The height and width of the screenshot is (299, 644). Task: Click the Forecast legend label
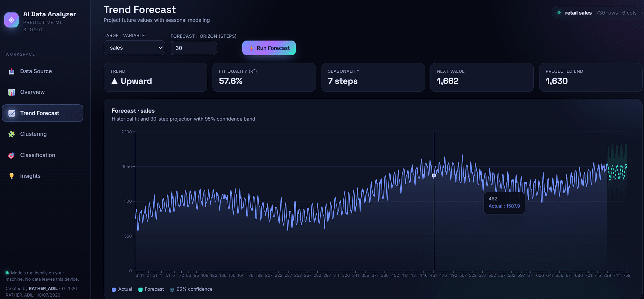(154, 289)
